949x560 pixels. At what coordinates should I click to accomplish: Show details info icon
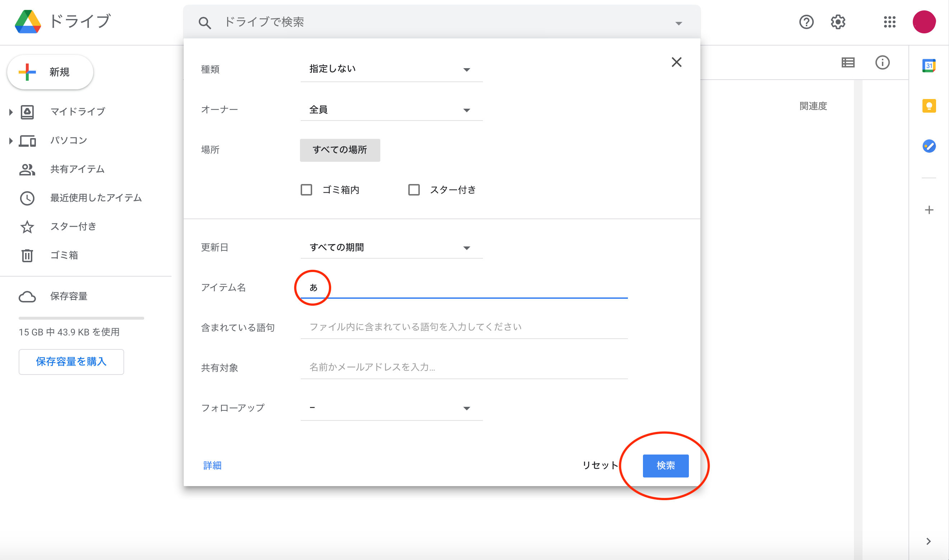(x=882, y=62)
